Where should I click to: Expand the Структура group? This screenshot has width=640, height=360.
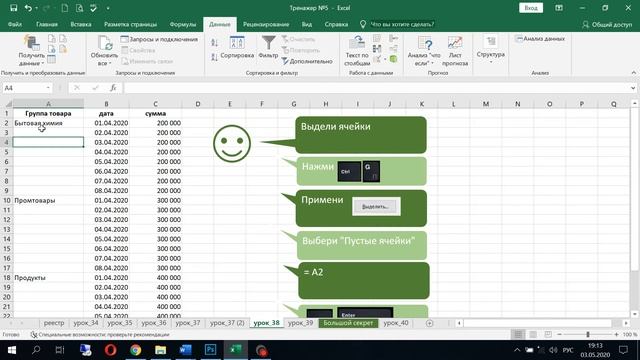click(x=491, y=49)
